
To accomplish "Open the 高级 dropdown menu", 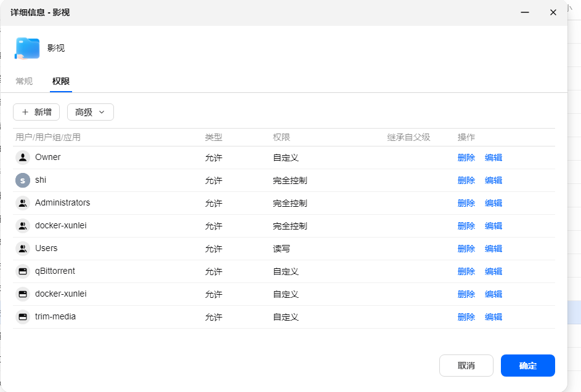I will point(91,112).
